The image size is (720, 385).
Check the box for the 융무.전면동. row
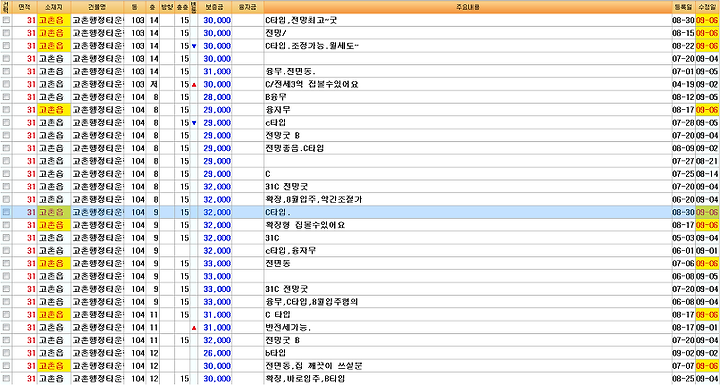6,72
